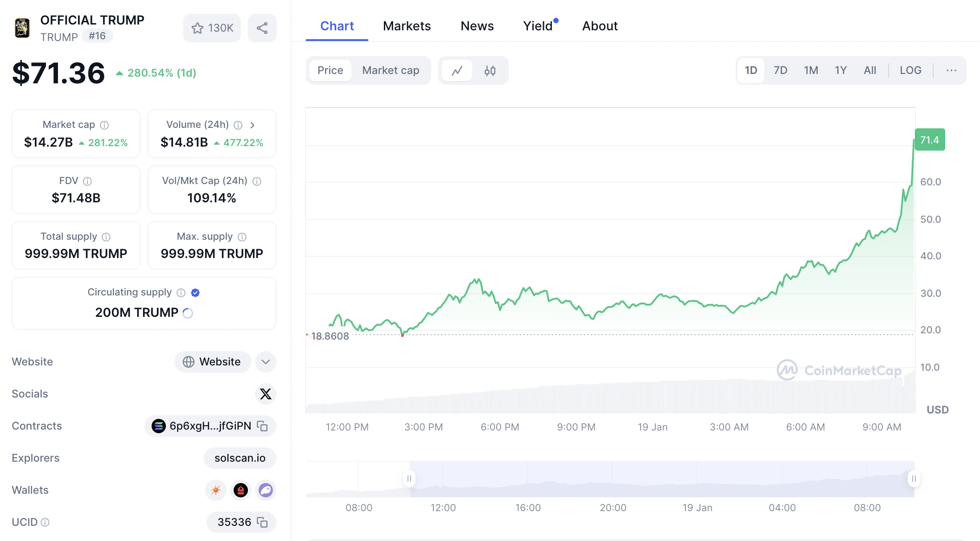This screenshot has width=980, height=541.
Task: Open the solscan.io explorer link
Action: pyautogui.click(x=240, y=458)
